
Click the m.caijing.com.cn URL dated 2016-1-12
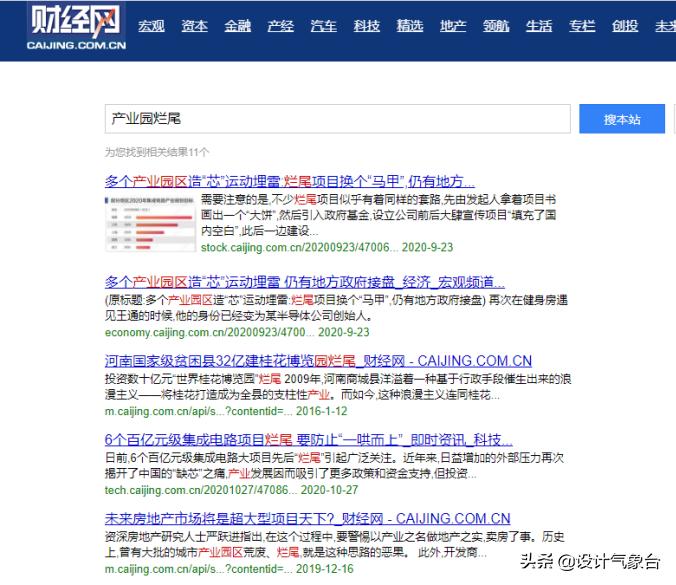click(x=226, y=411)
